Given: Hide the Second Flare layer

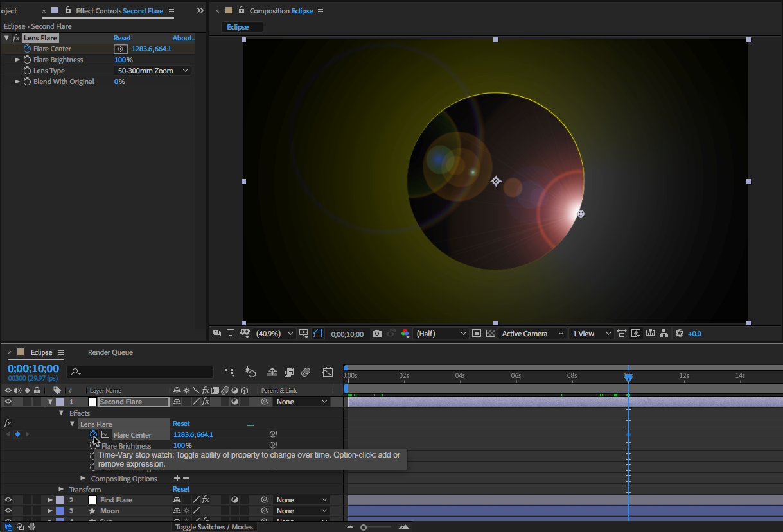Looking at the screenshot, I should 8,402.
